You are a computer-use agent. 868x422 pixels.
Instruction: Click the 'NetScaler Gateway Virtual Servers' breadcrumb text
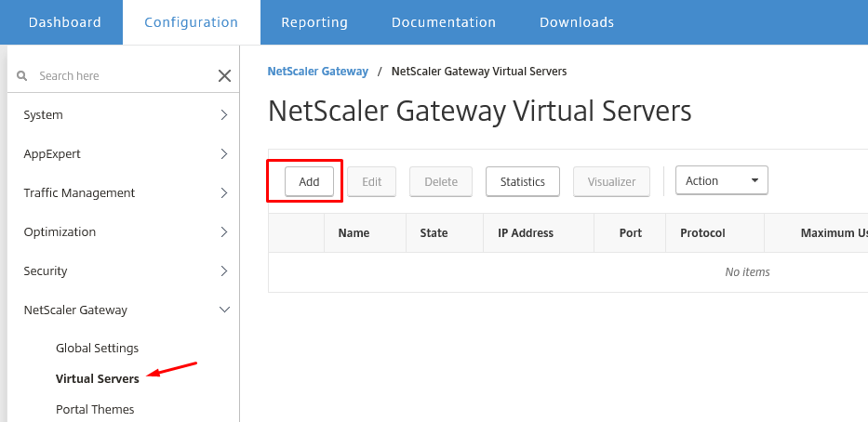point(479,72)
